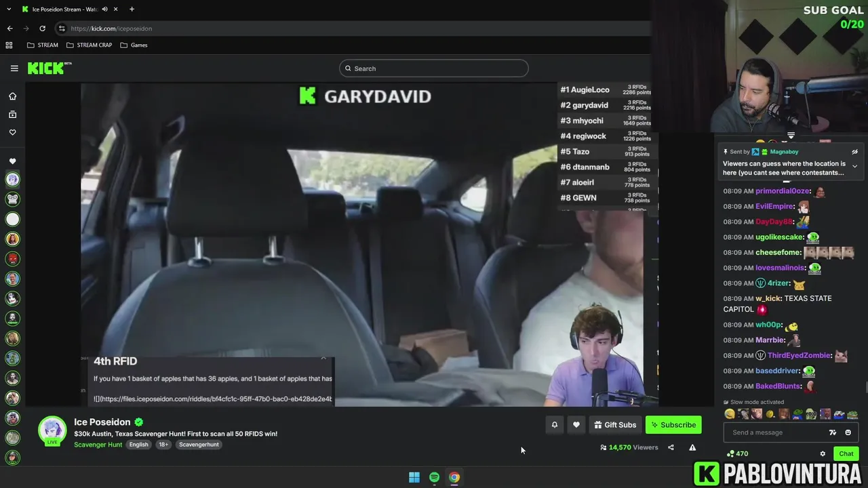The image size is (868, 488).
Task: Open the Ice Poseidon channel avatar
Action: pyautogui.click(x=52, y=431)
